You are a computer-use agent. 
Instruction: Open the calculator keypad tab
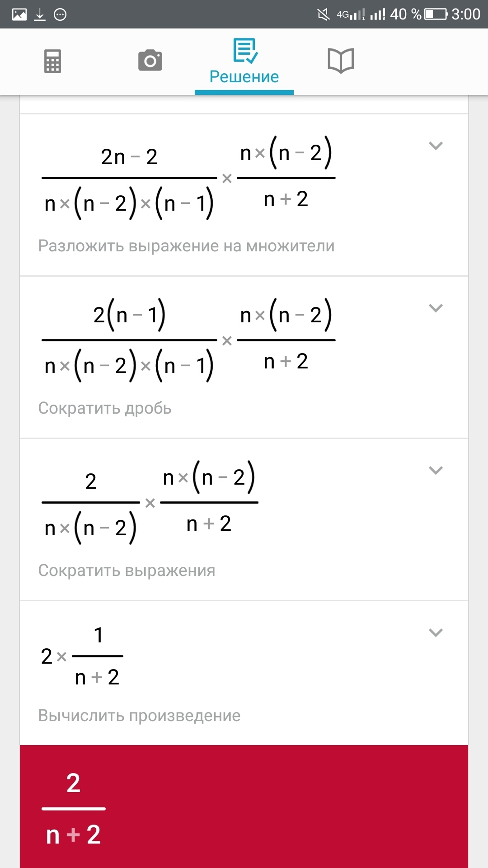pos(52,61)
